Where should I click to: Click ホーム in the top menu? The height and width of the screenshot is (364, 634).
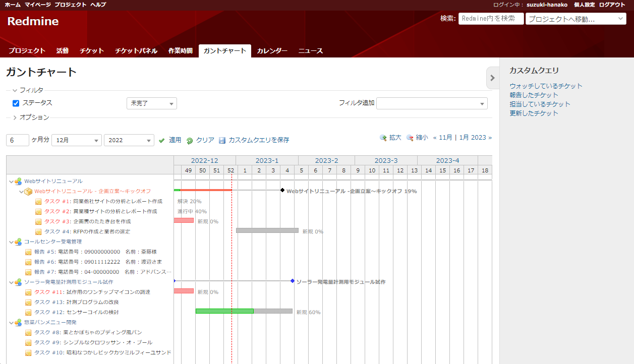click(x=13, y=5)
